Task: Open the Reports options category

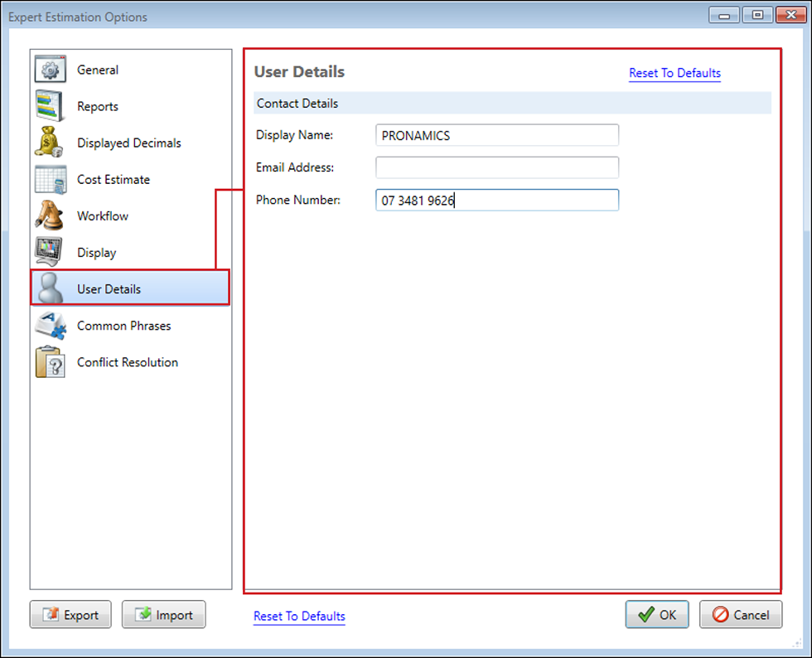Action: (x=98, y=107)
